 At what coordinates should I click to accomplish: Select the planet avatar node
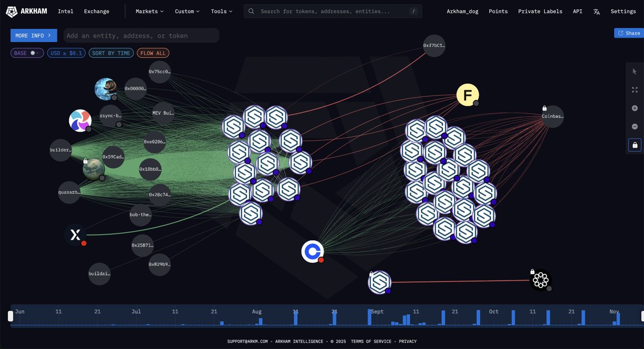(x=94, y=169)
